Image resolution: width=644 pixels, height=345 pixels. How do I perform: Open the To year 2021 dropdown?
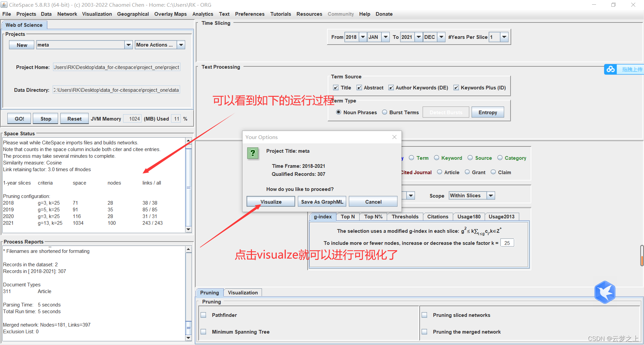[419, 37]
